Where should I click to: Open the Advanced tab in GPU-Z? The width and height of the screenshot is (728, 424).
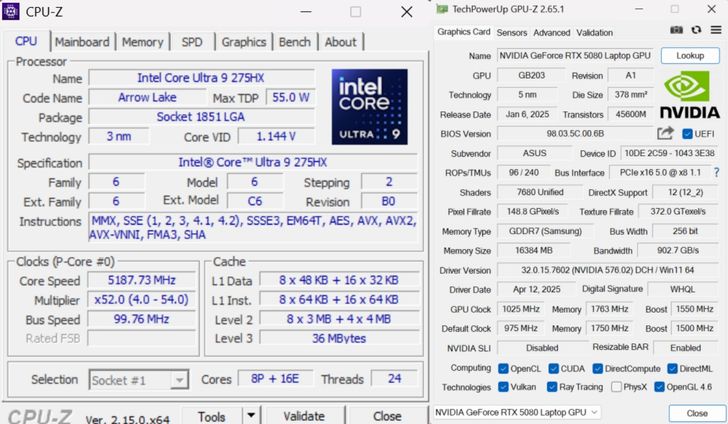(552, 33)
